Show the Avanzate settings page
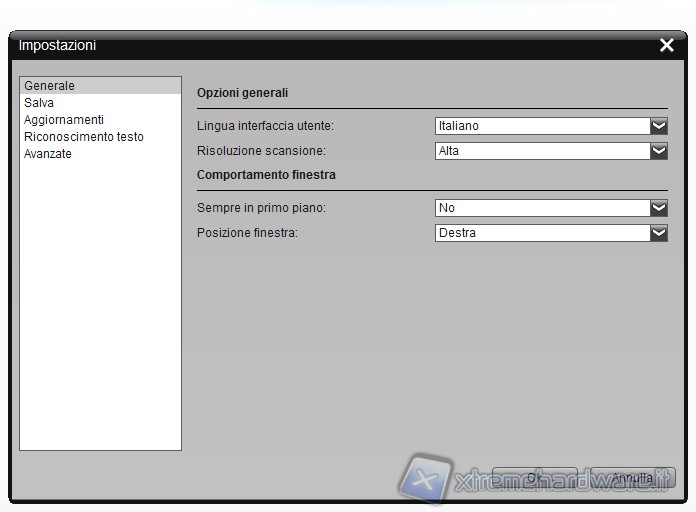696x512 pixels. [x=48, y=154]
